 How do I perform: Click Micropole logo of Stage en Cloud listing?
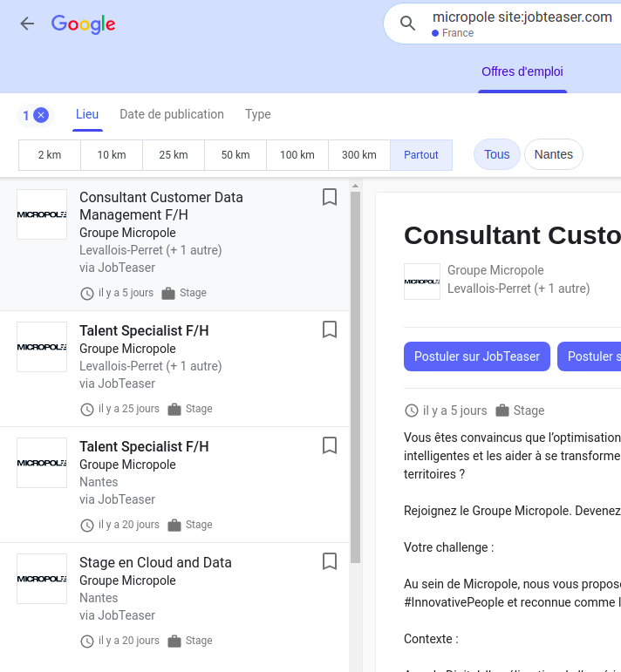[x=42, y=579]
